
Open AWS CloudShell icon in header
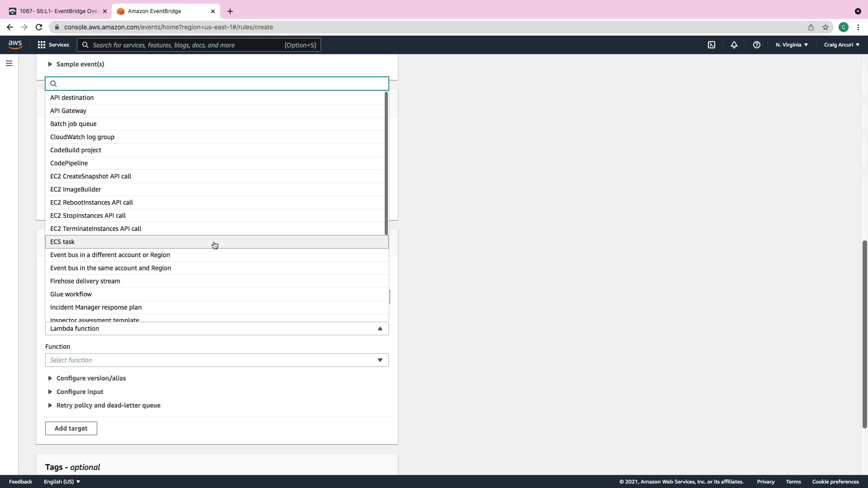click(711, 45)
